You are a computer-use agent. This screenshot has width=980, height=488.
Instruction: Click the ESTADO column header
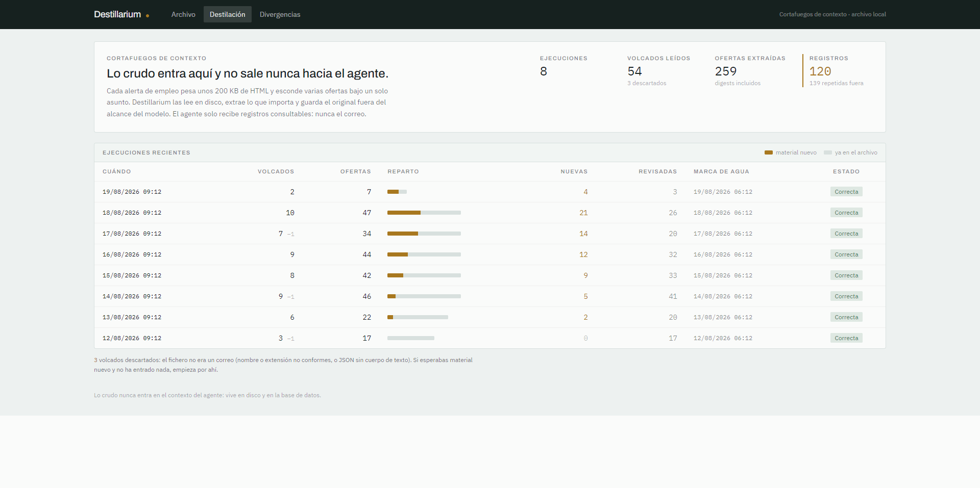(x=846, y=171)
